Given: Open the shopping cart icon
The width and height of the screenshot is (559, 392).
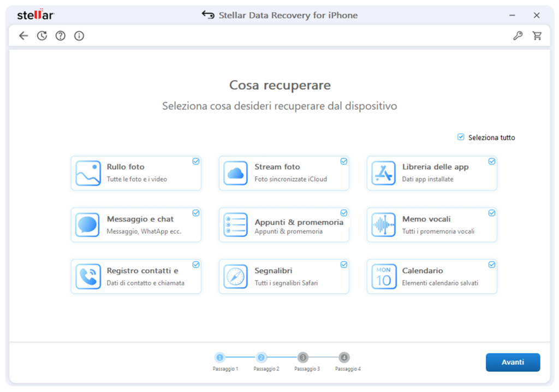Looking at the screenshot, I should (x=537, y=35).
